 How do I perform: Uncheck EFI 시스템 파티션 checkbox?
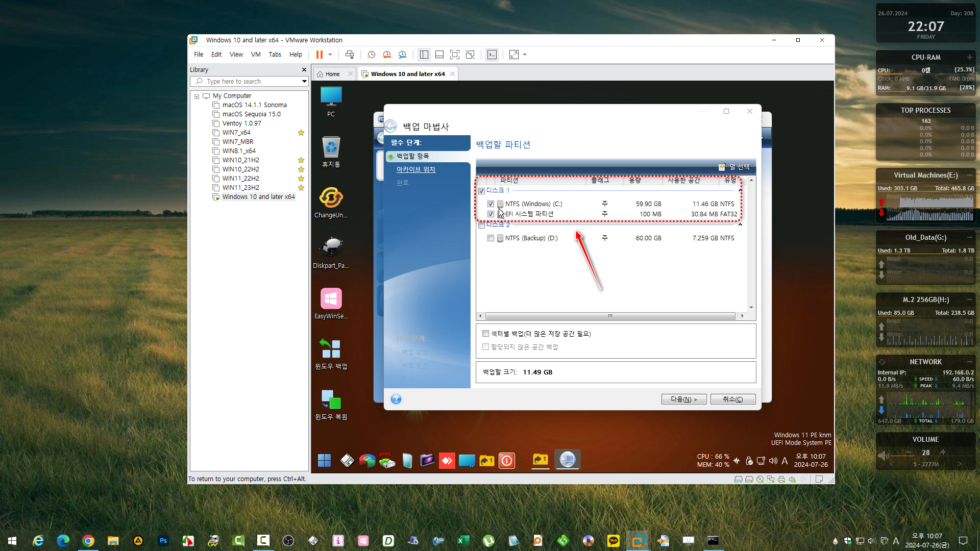pos(491,214)
